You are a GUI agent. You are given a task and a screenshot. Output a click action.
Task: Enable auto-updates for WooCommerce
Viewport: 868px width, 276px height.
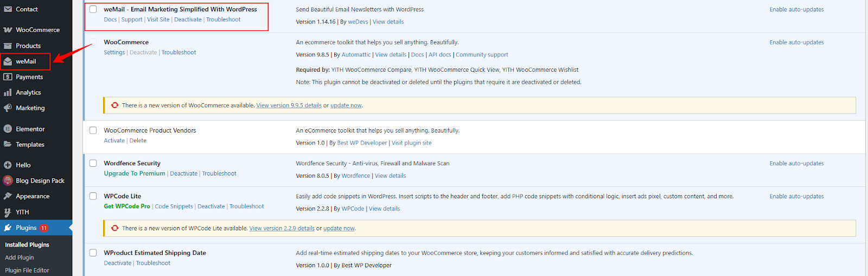796,42
